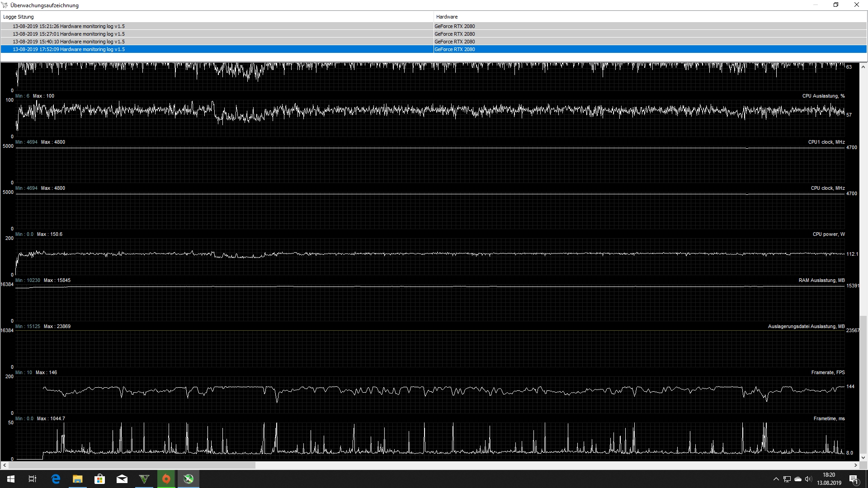Open the Mail app in taskbar
Screen dimensions: 868x488
122,479
